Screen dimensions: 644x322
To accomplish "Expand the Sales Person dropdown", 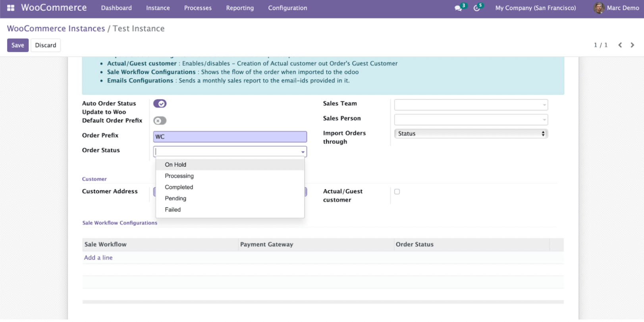I will 470,120.
